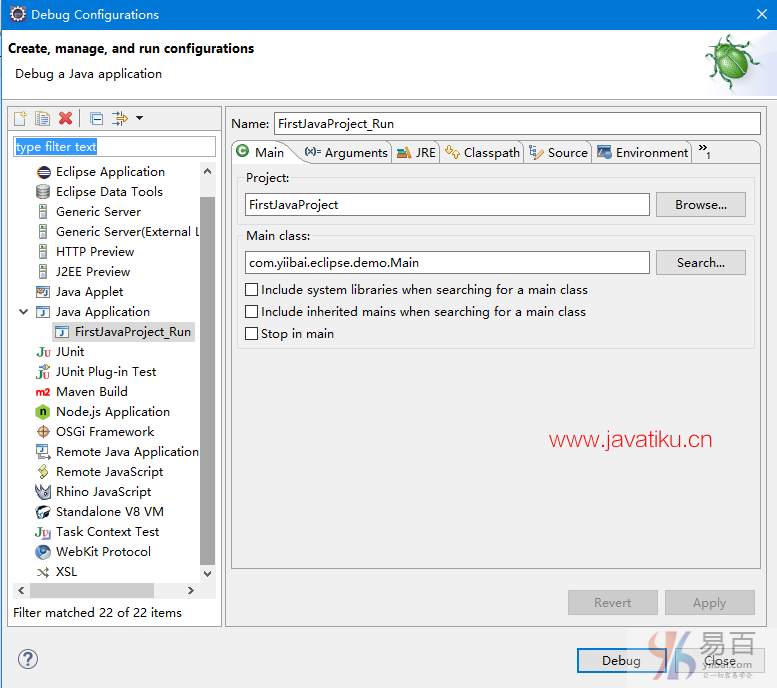The width and height of the screenshot is (777, 688).
Task: Delete selected launch configuration red X
Action: coord(65,118)
